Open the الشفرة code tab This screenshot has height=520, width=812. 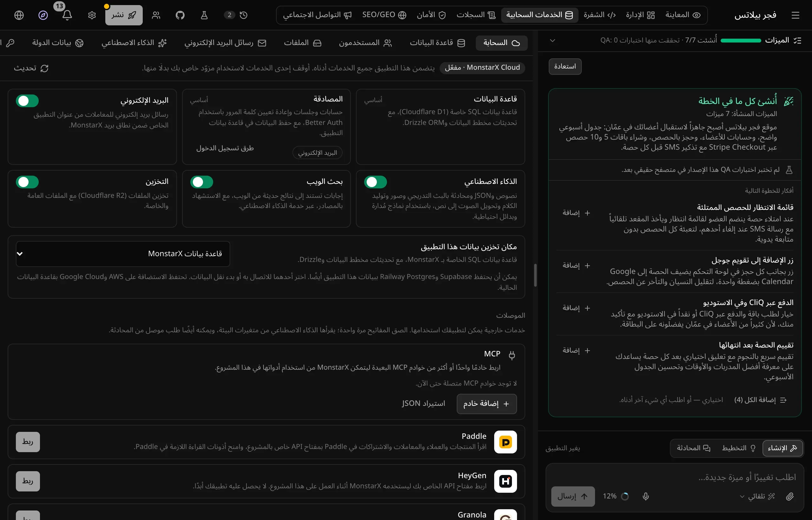[599, 15]
